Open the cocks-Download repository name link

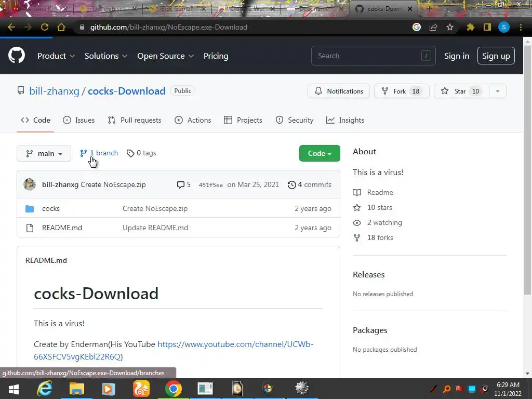(127, 91)
